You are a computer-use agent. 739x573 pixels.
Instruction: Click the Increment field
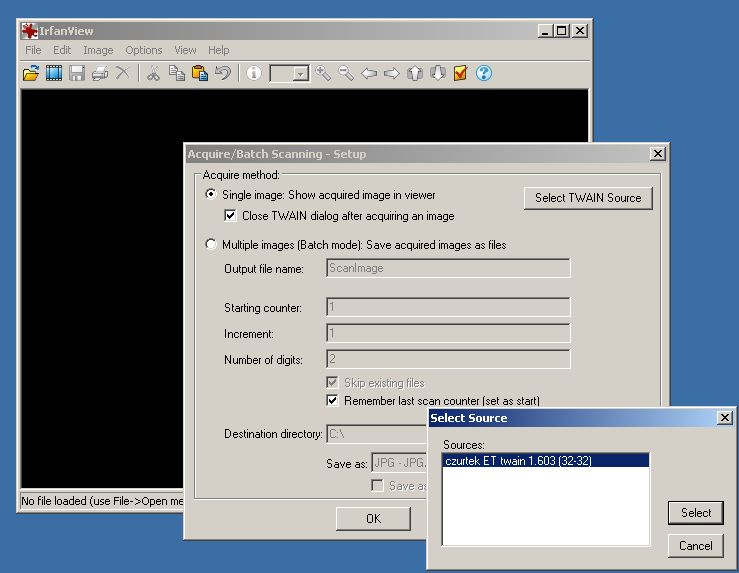coord(448,333)
